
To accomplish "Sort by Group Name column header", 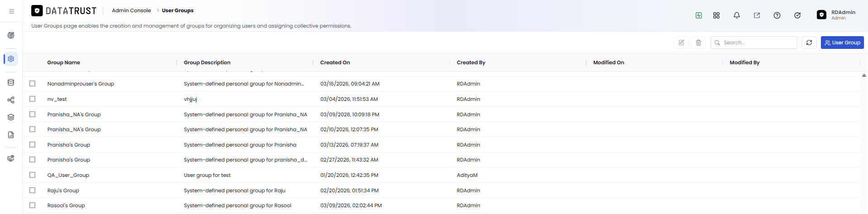I will point(64,62).
